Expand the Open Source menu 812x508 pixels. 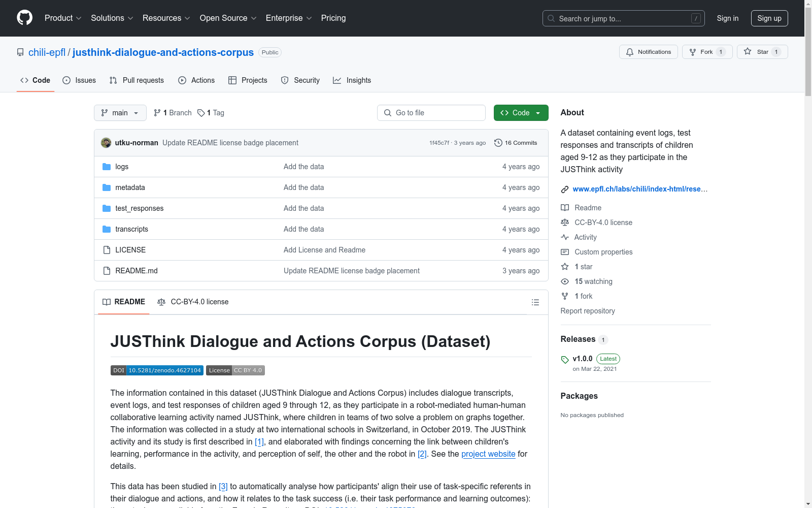tap(228, 18)
